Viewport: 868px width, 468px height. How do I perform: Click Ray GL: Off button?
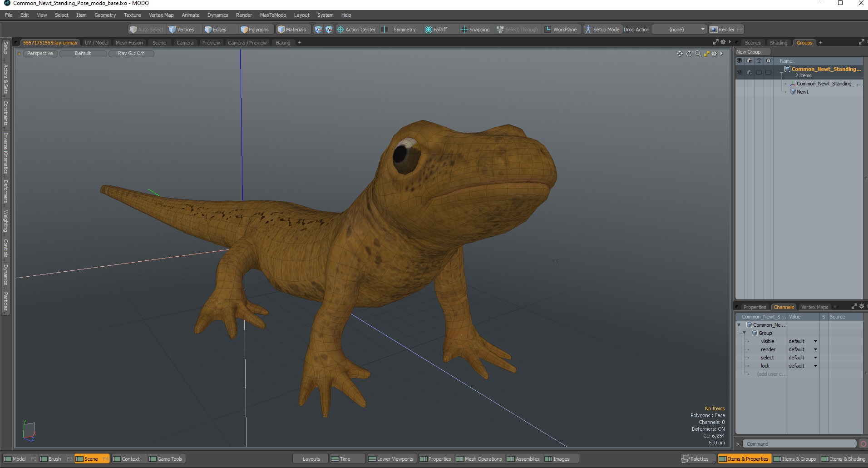coord(131,54)
